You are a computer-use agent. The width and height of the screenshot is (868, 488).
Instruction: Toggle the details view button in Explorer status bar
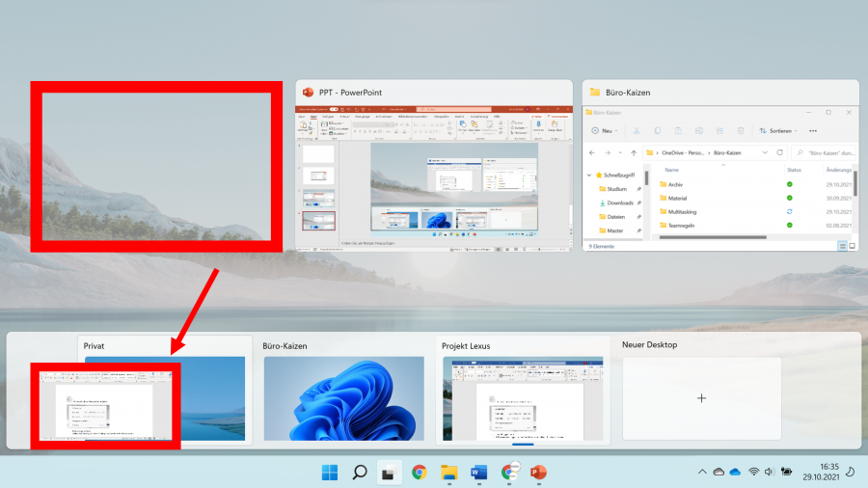(x=842, y=246)
